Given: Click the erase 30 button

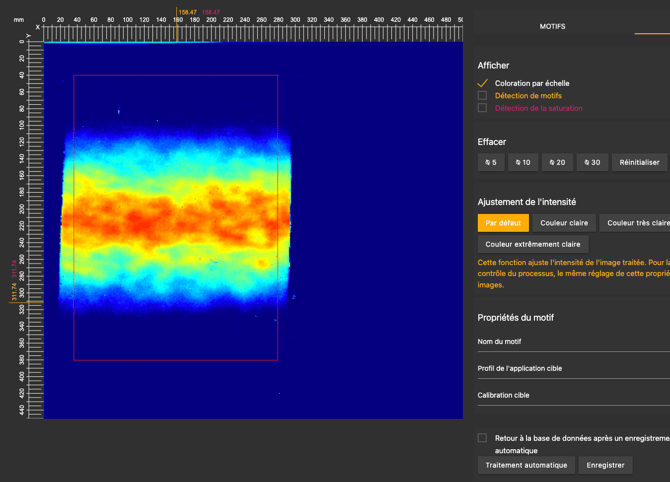Looking at the screenshot, I should (592, 162).
